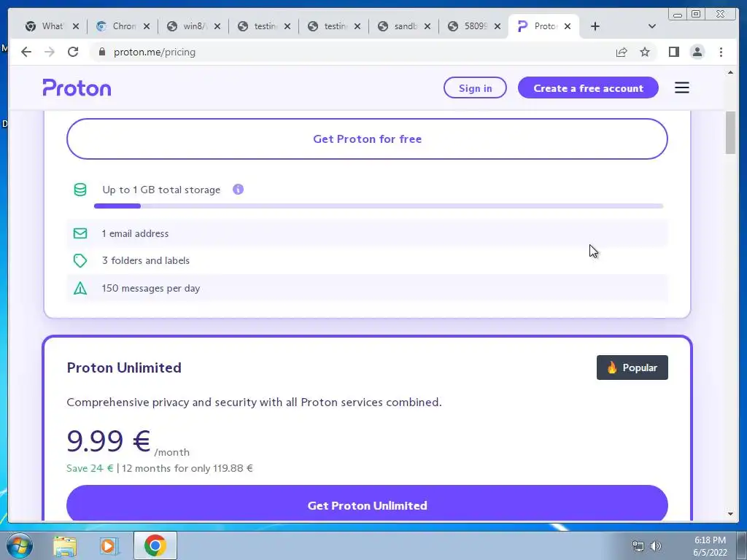
Task: Close the 'What' tab
Action: [76, 26]
